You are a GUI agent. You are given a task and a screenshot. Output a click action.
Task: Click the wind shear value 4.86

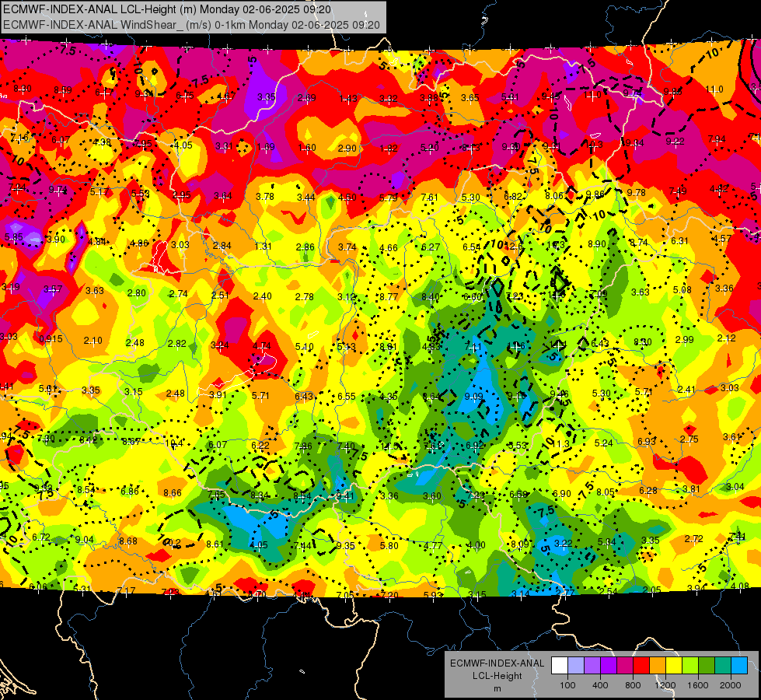[139, 243]
